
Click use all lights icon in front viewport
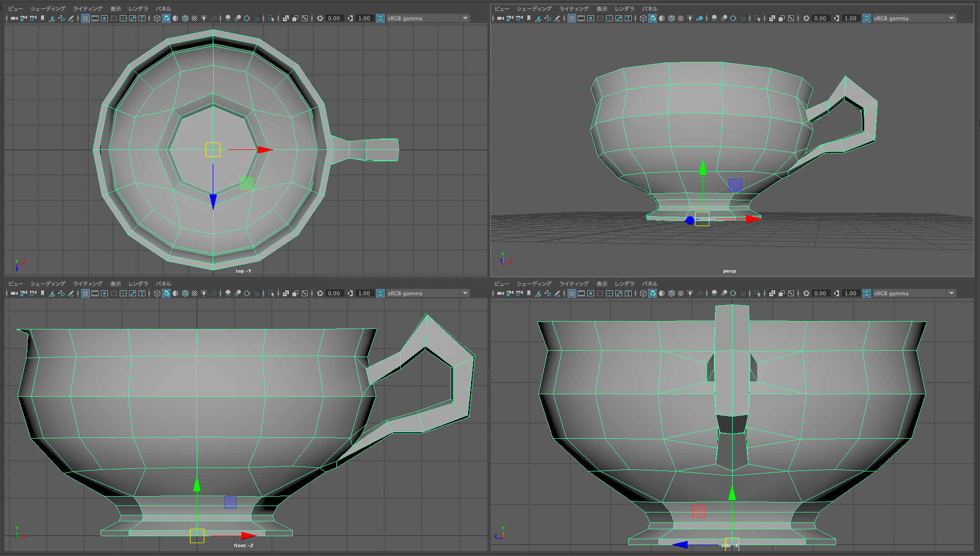tap(204, 293)
